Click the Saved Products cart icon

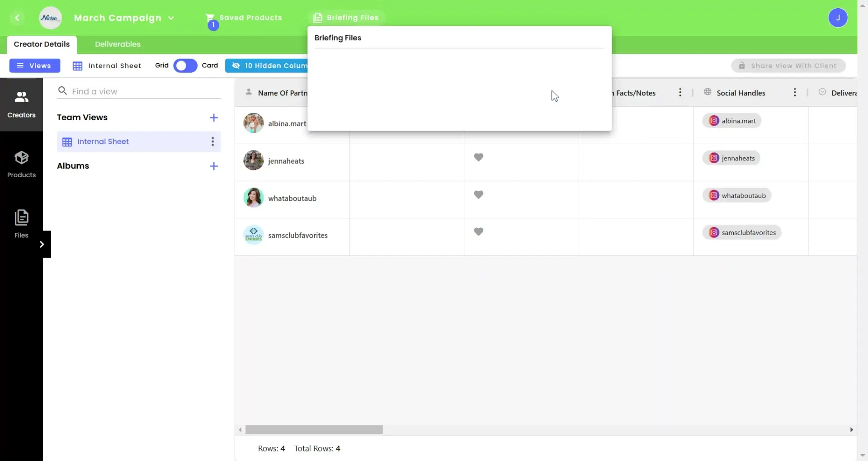(210, 18)
